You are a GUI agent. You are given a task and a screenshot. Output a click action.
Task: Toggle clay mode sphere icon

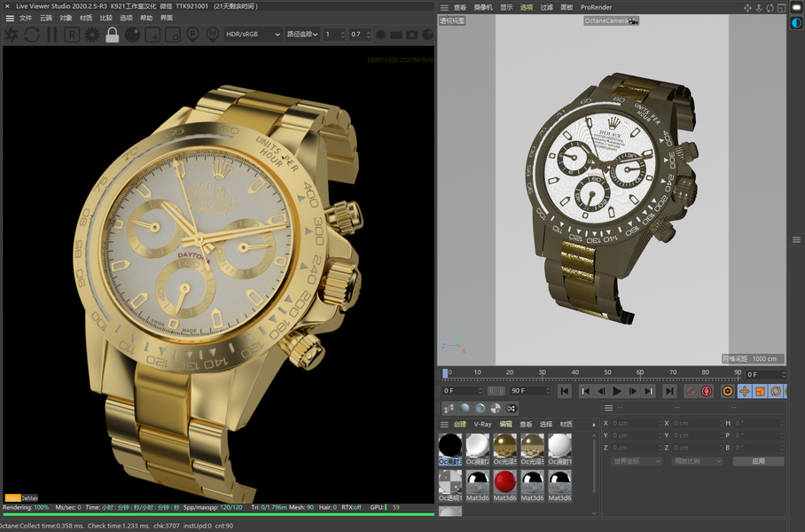click(132, 35)
